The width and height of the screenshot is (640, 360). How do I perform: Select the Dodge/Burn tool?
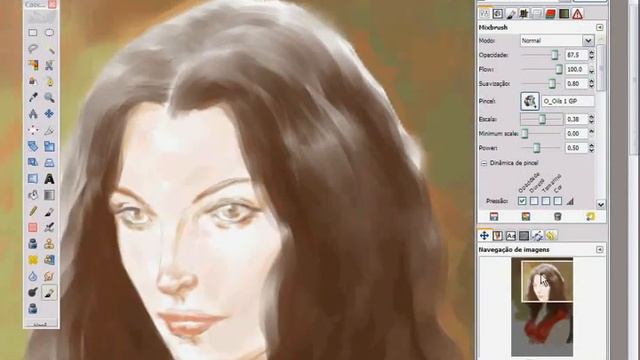[33, 292]
